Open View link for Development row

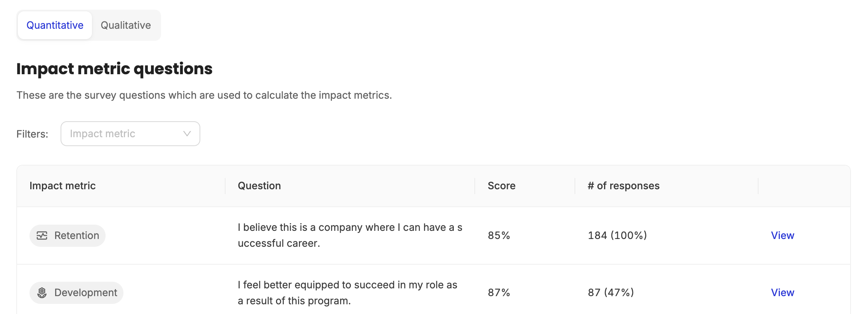(x=783, y=293)
